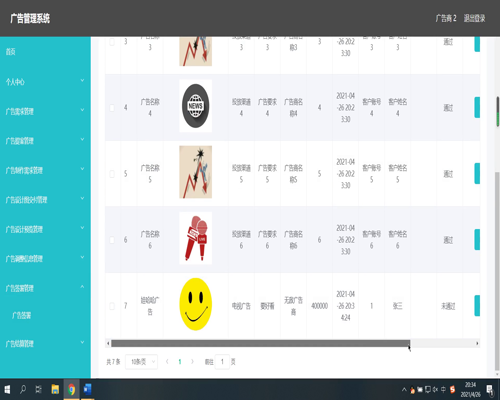
Task: Select the 广告签署 submenu item
Action: [x=21, y=315]
